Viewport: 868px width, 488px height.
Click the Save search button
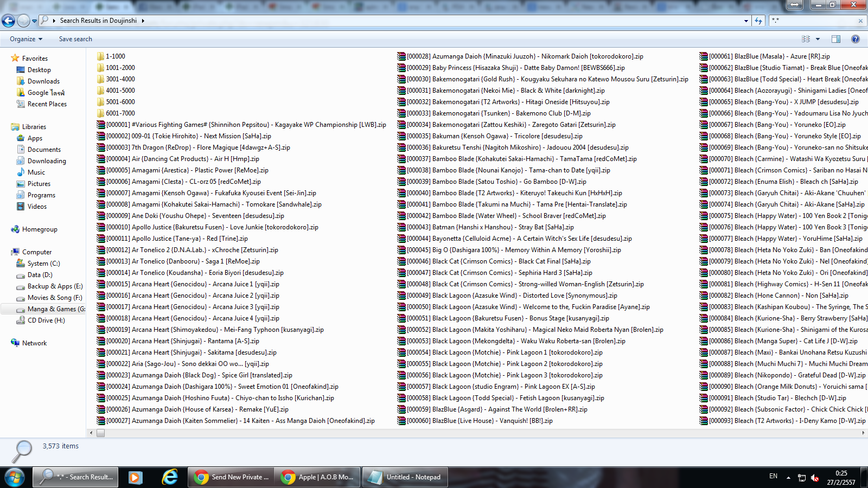[x=75, y=39]
